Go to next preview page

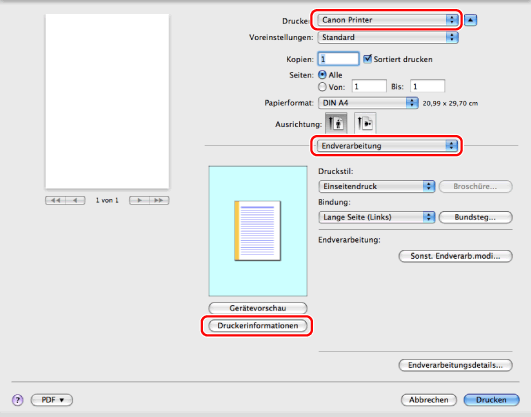point(139,200)
